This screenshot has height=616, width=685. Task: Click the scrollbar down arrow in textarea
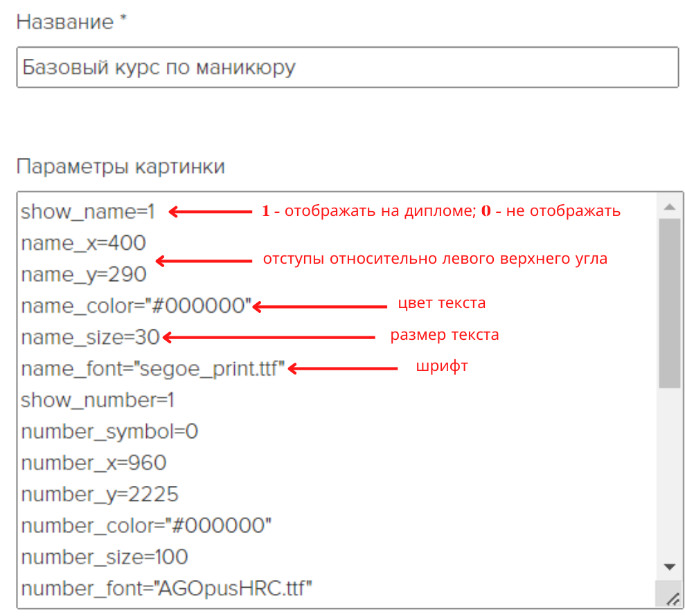(x=669, y=567)
